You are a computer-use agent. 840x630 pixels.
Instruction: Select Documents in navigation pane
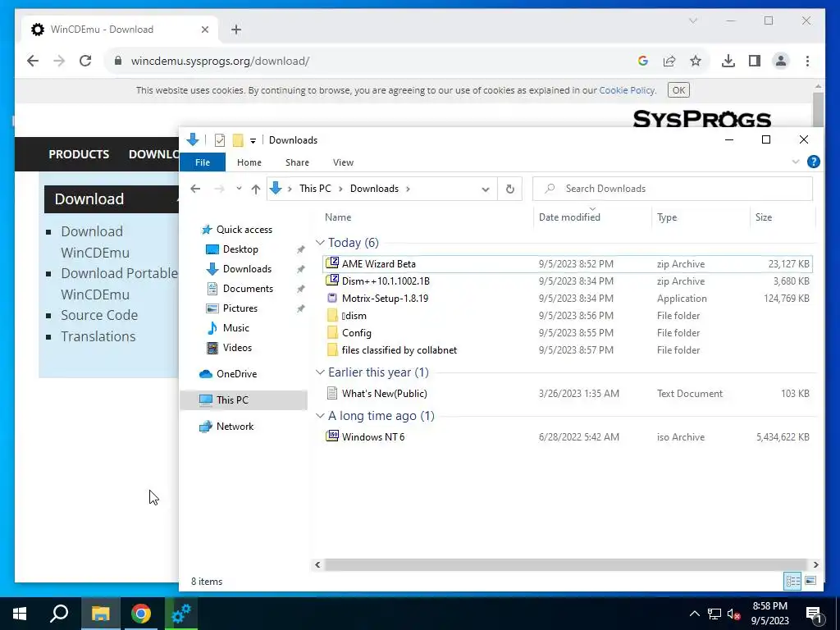point(248,289)
